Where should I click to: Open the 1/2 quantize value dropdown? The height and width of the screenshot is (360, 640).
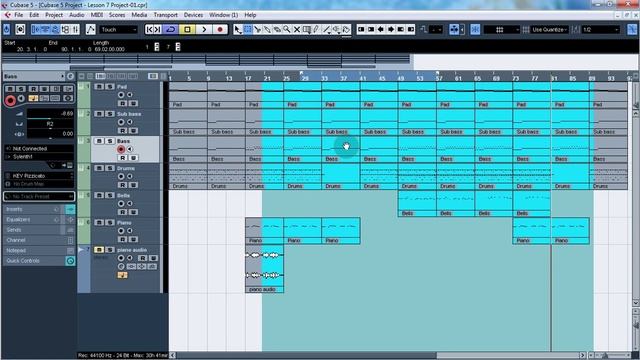click(601, 29)
